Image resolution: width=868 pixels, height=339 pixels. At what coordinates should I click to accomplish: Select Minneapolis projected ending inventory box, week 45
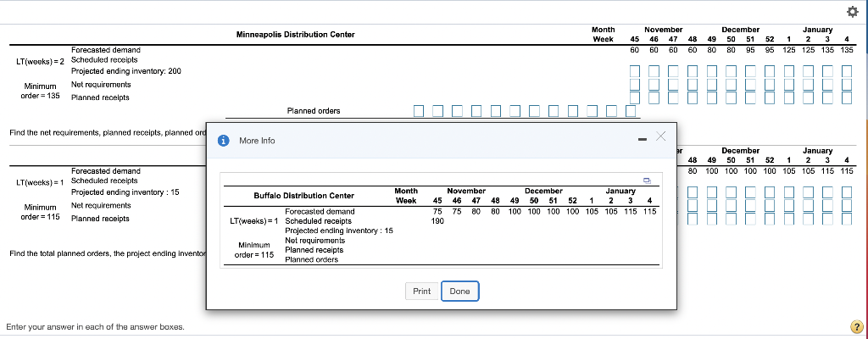(x=635, y=71)
